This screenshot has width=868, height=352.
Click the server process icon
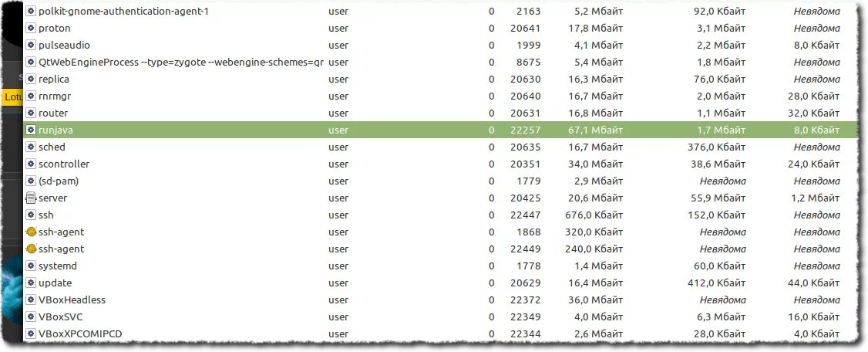pos(31,198)
